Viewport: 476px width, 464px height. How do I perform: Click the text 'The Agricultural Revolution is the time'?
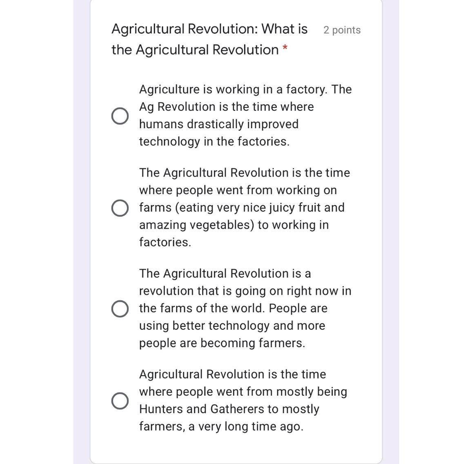245,173
